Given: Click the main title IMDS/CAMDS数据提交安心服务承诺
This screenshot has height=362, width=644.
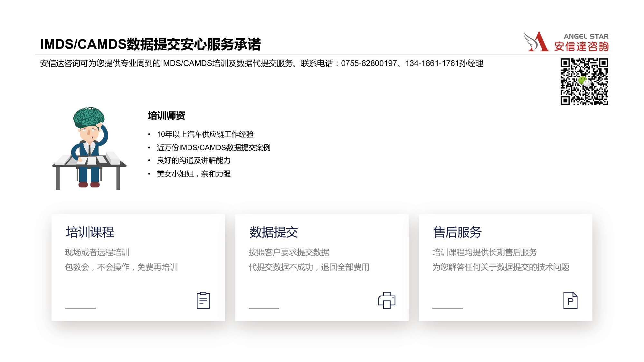Looking at the screenshot, I should 150,44.
